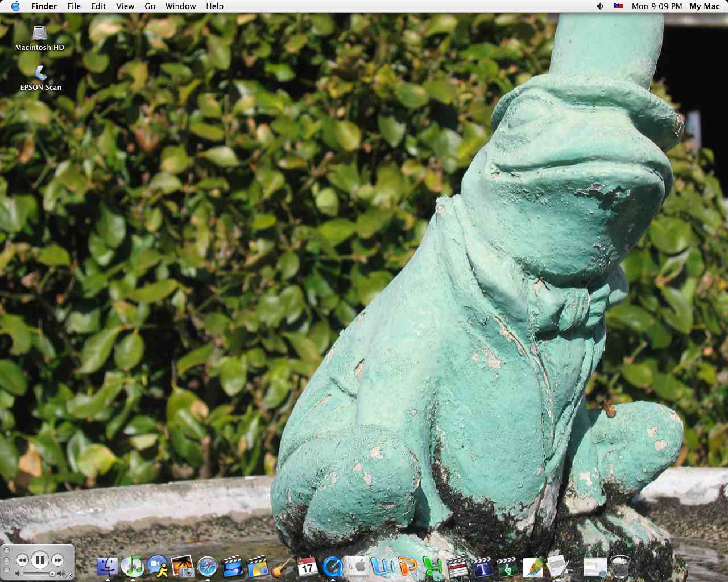The width and height of the screenshot is (728, 582).
Task: Launch iChat from the Dock
Action: 158,566
